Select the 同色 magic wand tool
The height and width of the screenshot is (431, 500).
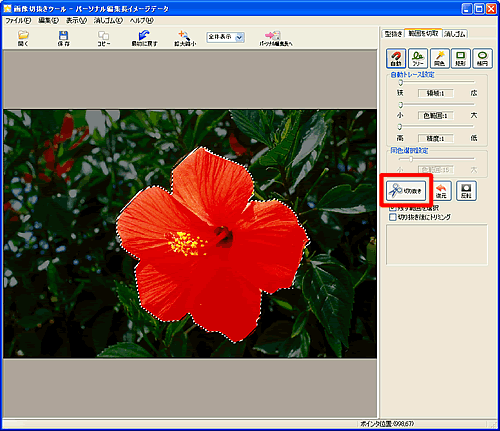coord(440,58)
